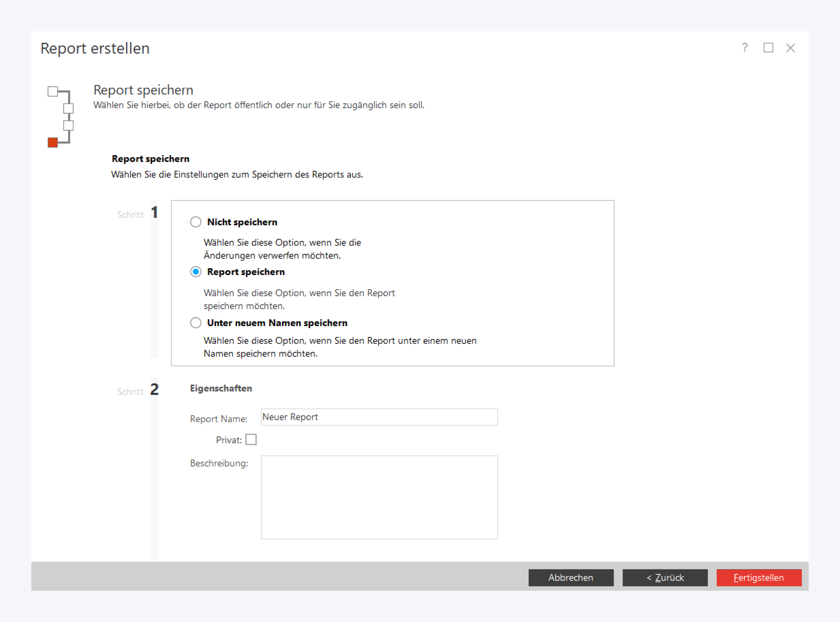Maximize the Report erstellen dialog
840x622 pixels.
[x=768, y=48]
